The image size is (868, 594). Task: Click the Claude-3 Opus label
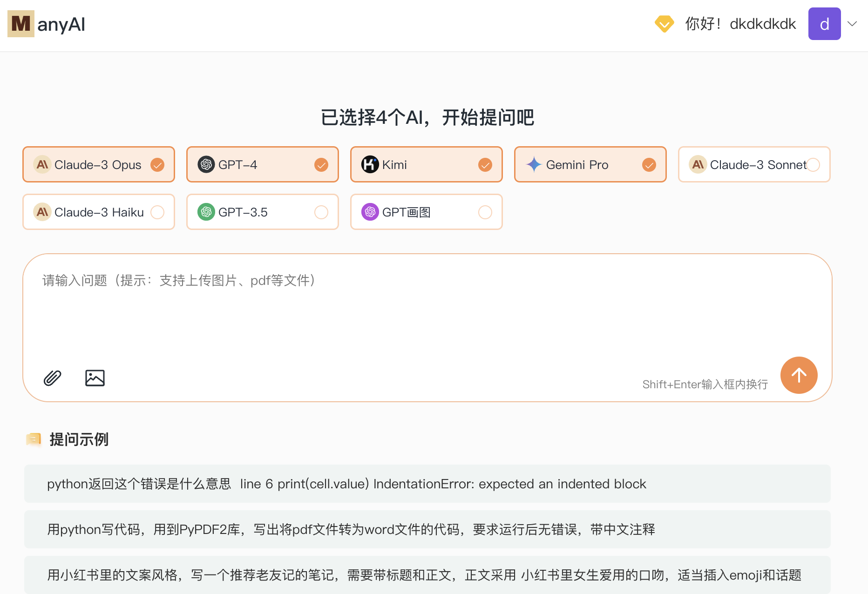pos(98,165)
